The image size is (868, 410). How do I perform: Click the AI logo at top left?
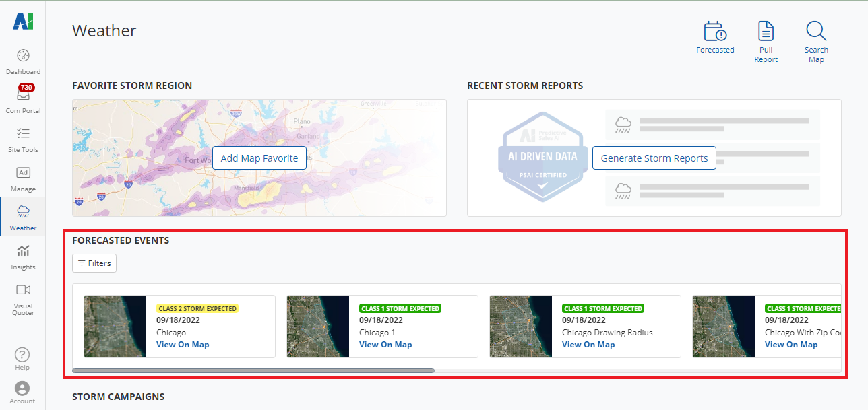point(23,22)
